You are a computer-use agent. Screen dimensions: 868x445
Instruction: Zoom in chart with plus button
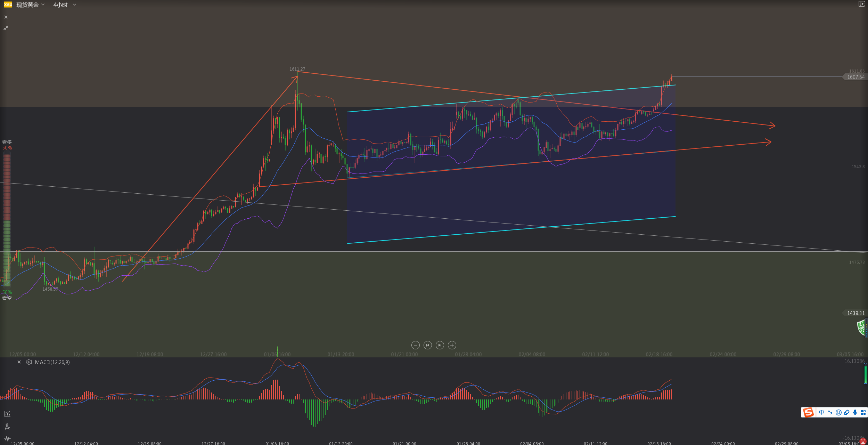452,345
